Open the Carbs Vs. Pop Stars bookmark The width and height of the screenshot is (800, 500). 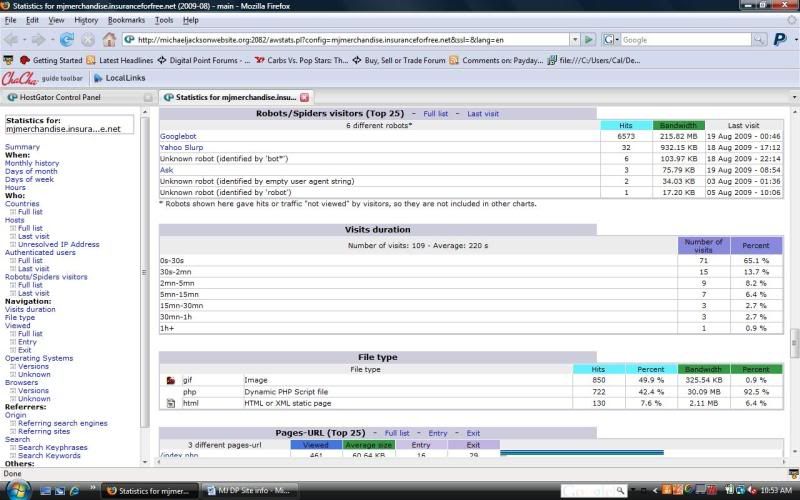301,60
